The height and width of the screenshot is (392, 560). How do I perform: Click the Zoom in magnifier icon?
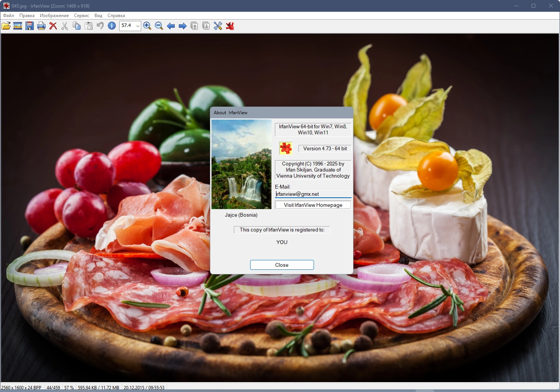coord(147,26)
